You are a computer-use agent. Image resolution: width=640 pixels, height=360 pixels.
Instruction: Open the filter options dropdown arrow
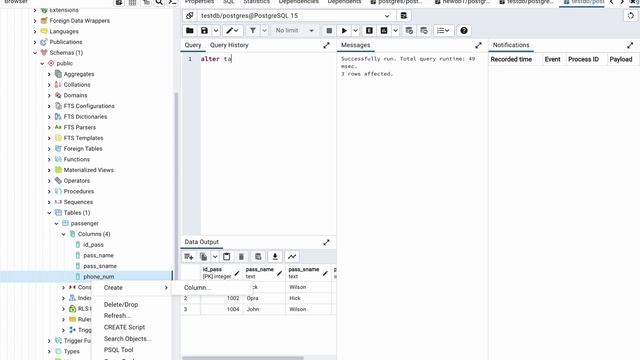264,31
